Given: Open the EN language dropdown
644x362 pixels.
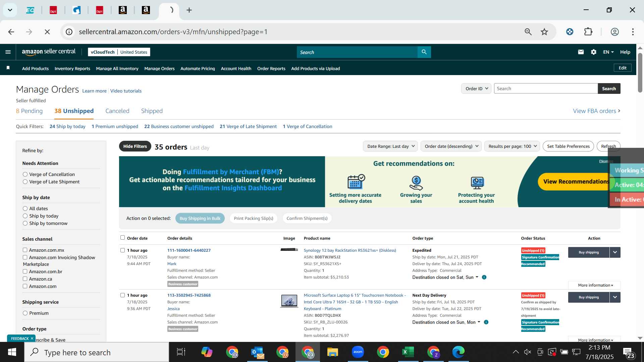Looking at the screenshot, I should (608, 52).
